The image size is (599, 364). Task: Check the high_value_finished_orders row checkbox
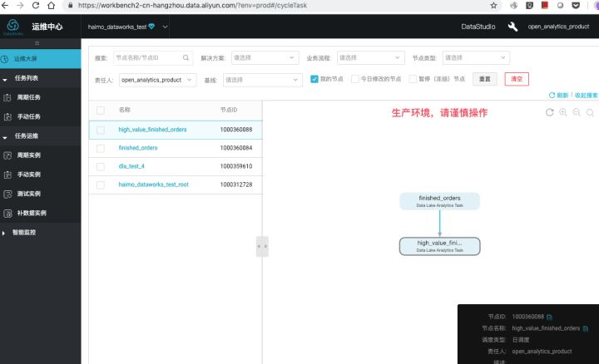point(101,130)
